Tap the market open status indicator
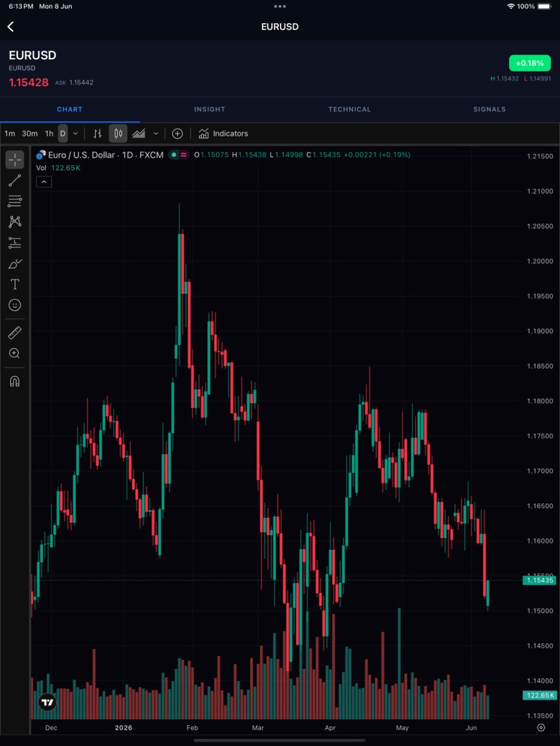Screen dimensions: 560x746 click(x=174, y=155)
